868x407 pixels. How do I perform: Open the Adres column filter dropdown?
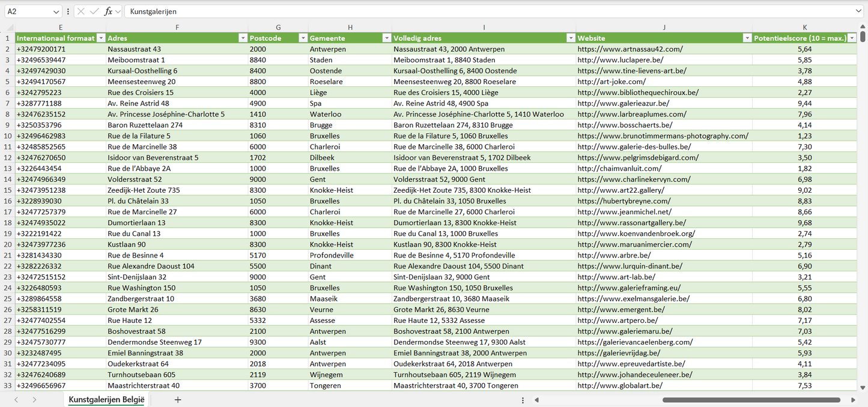click(x=243, y=38)
